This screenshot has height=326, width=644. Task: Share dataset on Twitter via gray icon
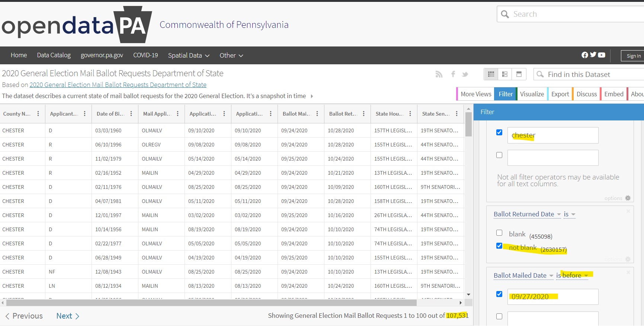[x=465, y=74]
